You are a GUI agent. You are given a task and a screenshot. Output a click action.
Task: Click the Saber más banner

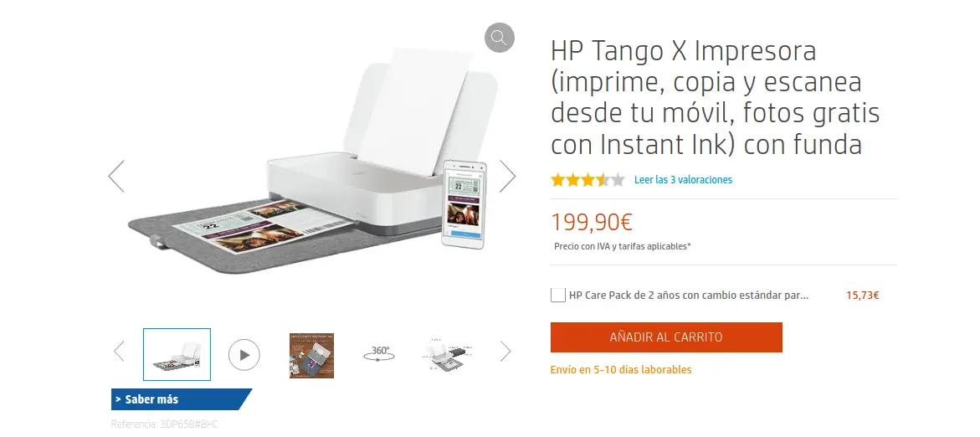point(182,399)
